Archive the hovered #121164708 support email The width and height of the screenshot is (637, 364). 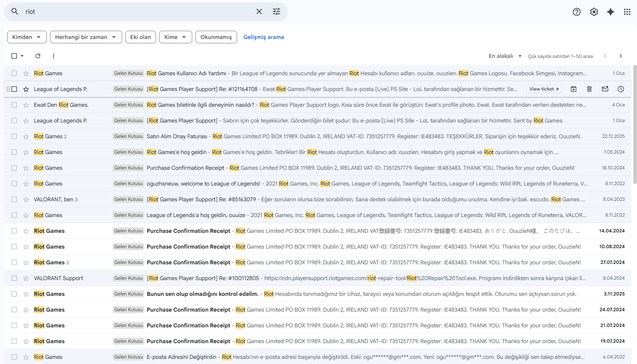pyautogui.click(x=574, y=89)
